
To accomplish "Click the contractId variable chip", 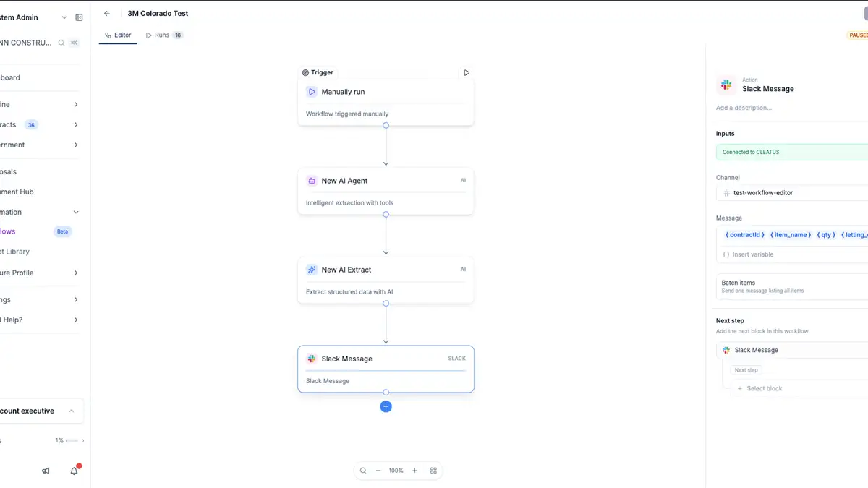I will coord(744,235).
